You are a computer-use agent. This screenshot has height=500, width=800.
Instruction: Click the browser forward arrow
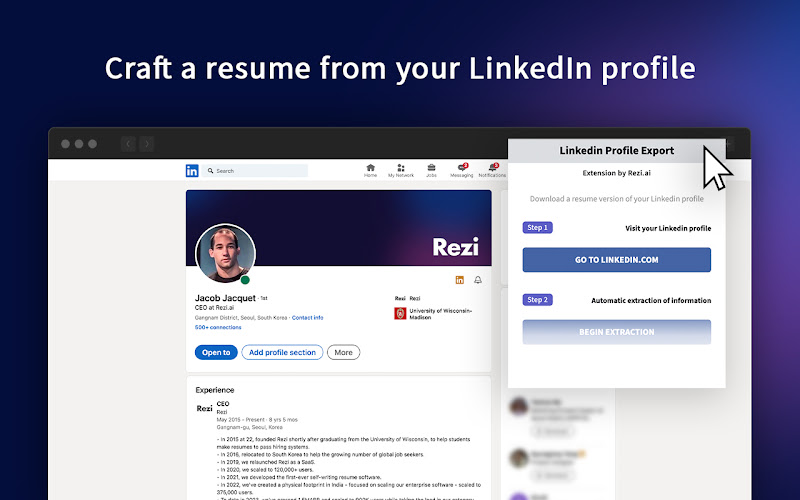[146, 144]
